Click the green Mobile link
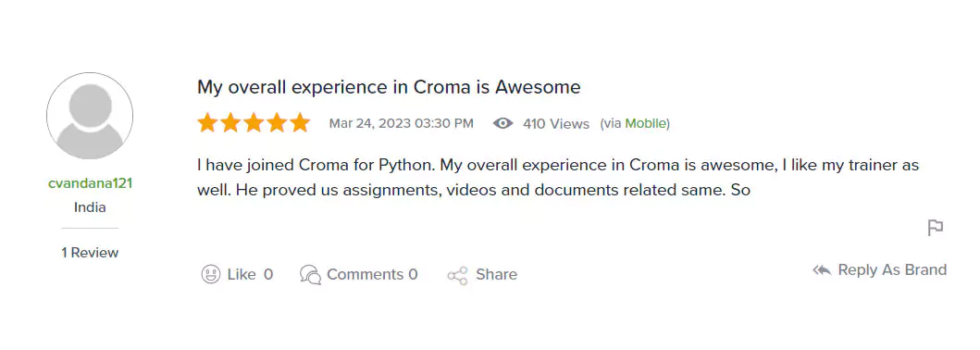The image size is (980, 350). [x=646, y=123]
